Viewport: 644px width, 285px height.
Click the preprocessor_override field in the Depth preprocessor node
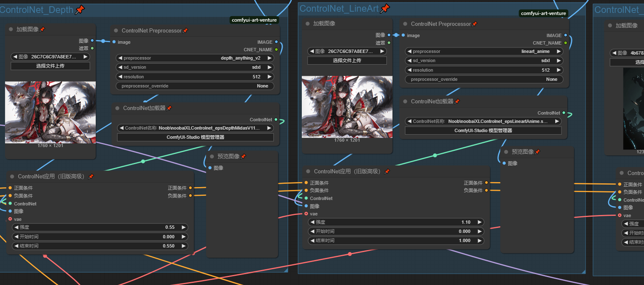[x=195, y=86]
